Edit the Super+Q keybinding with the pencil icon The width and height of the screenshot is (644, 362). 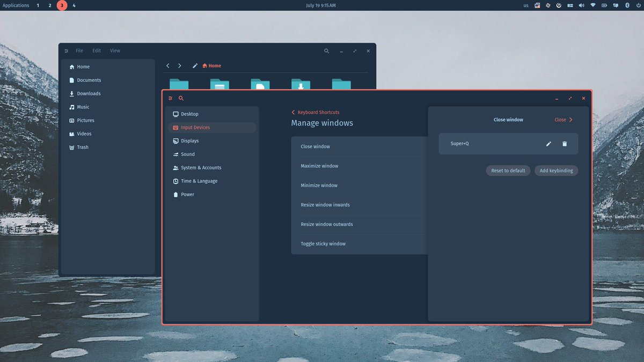pyautogui.click(x=548, y=144)
